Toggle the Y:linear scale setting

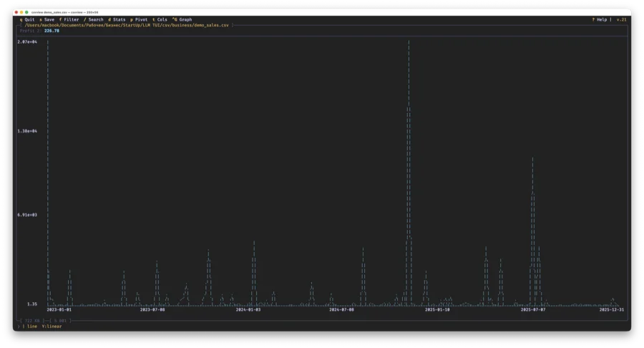[52, 327]
